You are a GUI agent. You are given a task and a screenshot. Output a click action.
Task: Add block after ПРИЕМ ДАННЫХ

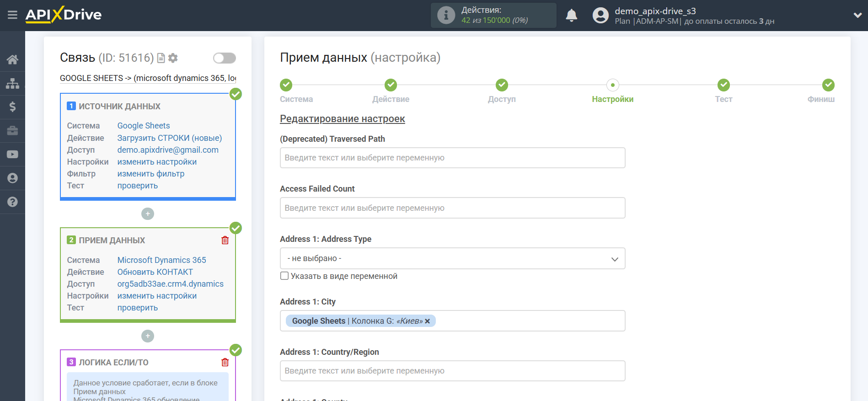click(148, 337)
